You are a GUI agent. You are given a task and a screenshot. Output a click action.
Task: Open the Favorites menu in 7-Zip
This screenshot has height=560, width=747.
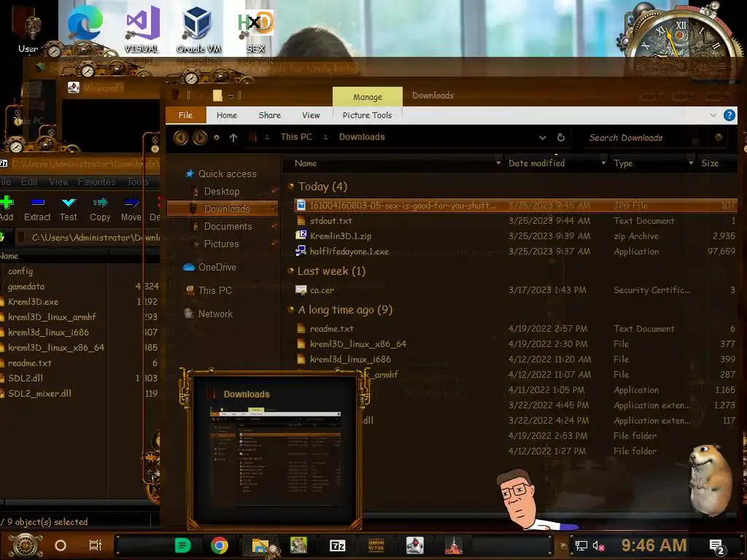pos(97,182)
